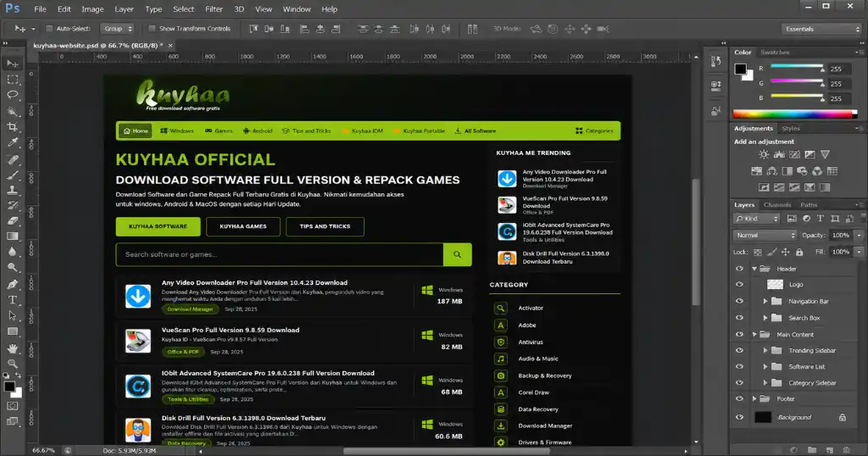The height and width of the screenshot is (456, 868).
Task: Select the Eraser tool
Action: point(12,221)
